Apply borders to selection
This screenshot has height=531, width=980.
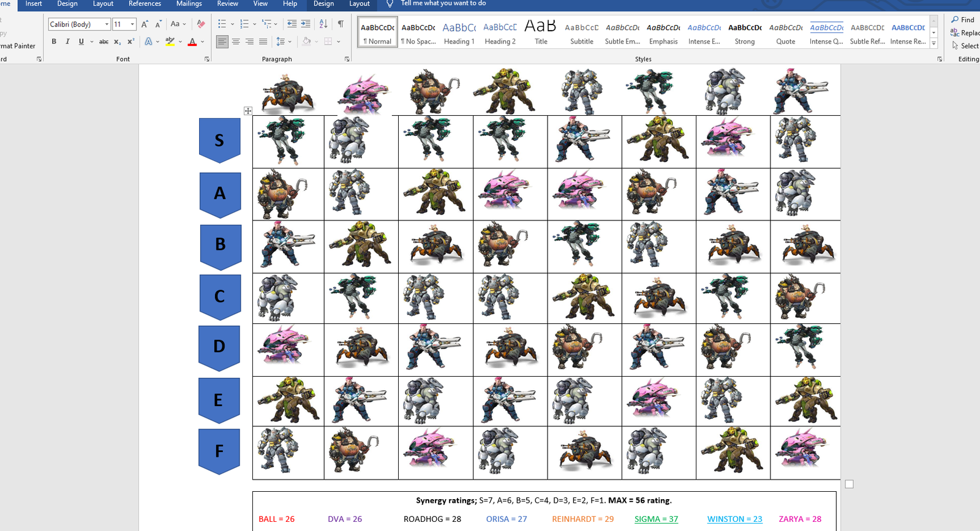coord(328,42)
